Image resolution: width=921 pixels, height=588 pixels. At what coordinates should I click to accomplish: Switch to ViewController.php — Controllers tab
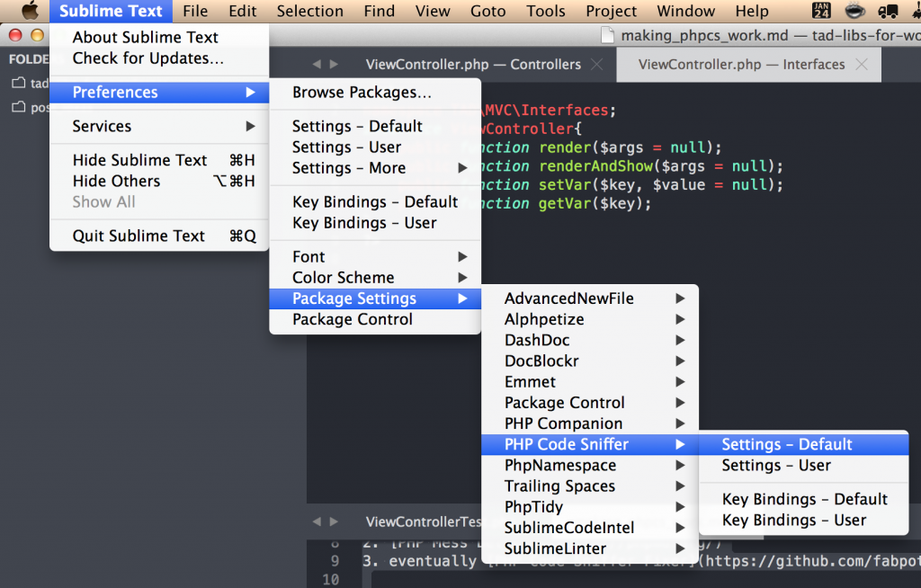(x=473, y=64)
